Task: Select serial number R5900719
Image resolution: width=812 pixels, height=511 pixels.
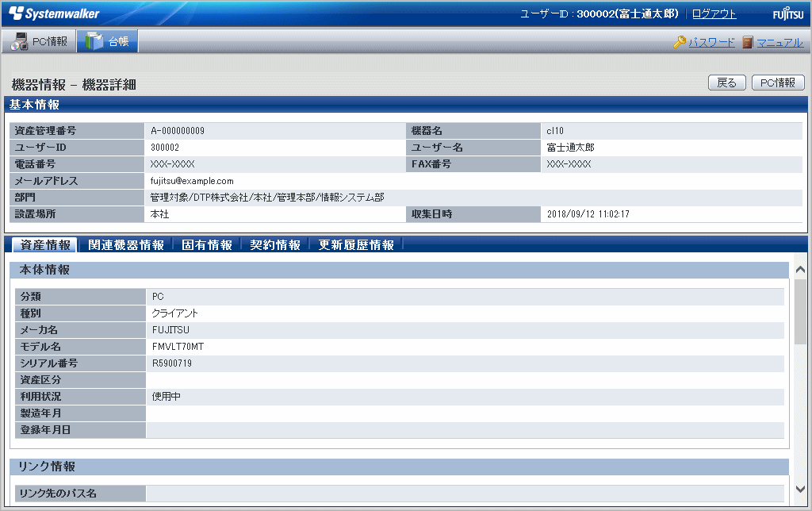Action: (171, 363)
